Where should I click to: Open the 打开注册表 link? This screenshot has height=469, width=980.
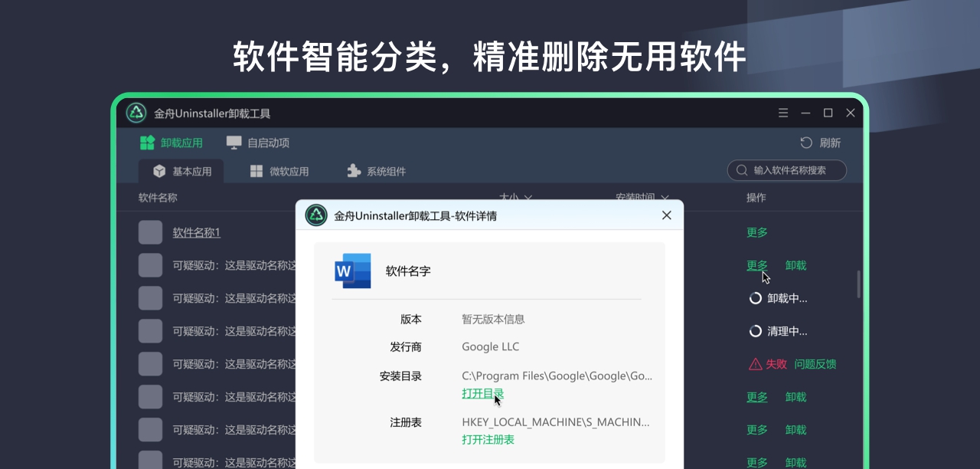pos(488,439)
